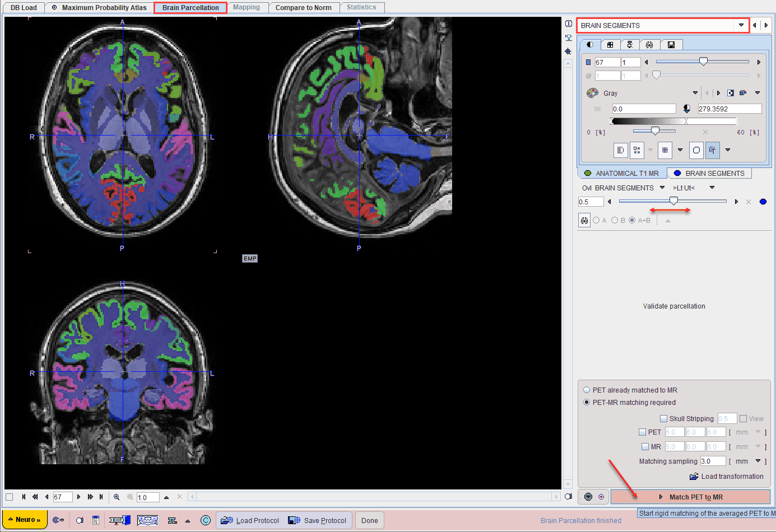776x532 pixels.
Task: Click the lower threshold value field 0.0
Action: click(644, 109)
